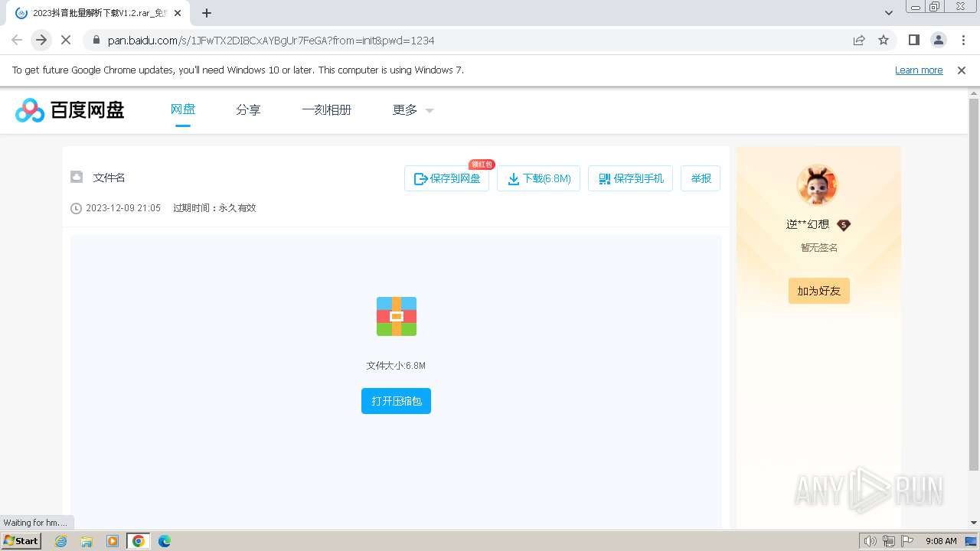Viewport: 980px width, 551px height.
Task: Click the user avatar picture
Action: coord(818,186)
